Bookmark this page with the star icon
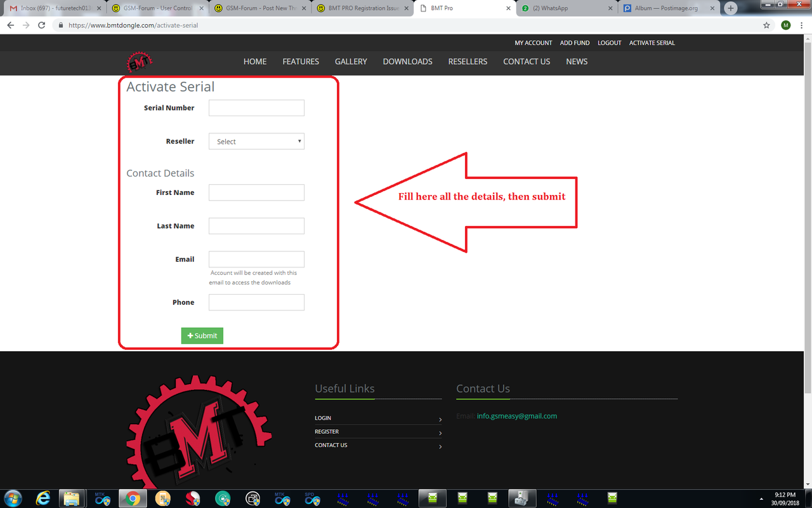Image resolution: width=812 pixels, height=508 pixels. [x=766, y=25]
